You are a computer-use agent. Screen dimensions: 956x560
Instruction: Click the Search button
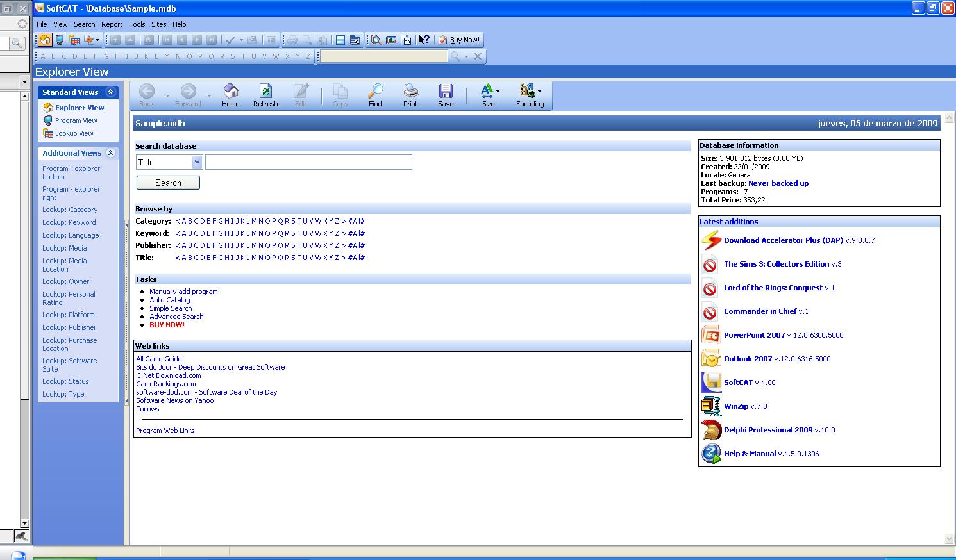168,183
